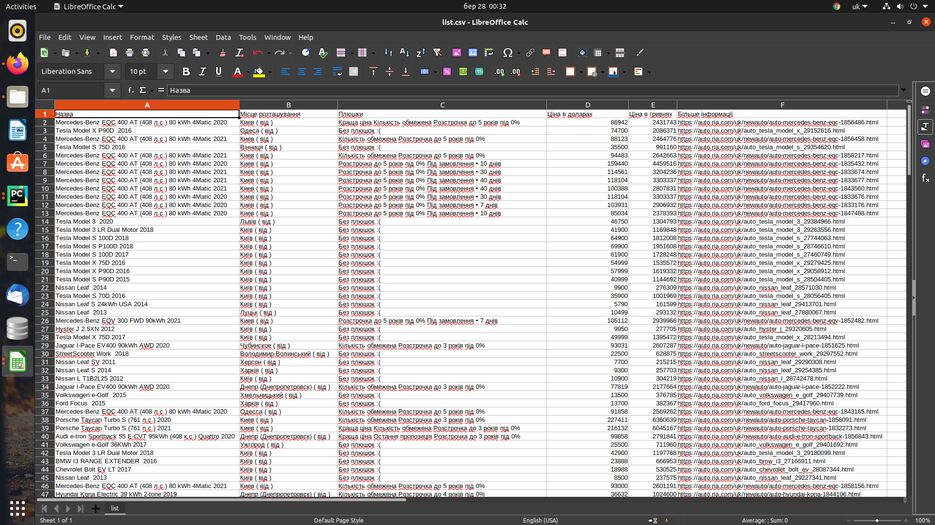935x525 pixels.
Task: Toggle Center Vertically alignment
Action: coord(389,72)
